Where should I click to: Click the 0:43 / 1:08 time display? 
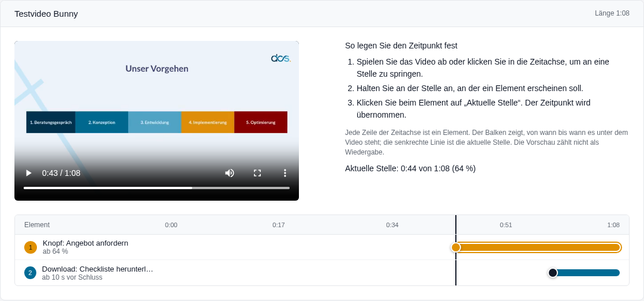pyautogui.click(x=61, y=174)
